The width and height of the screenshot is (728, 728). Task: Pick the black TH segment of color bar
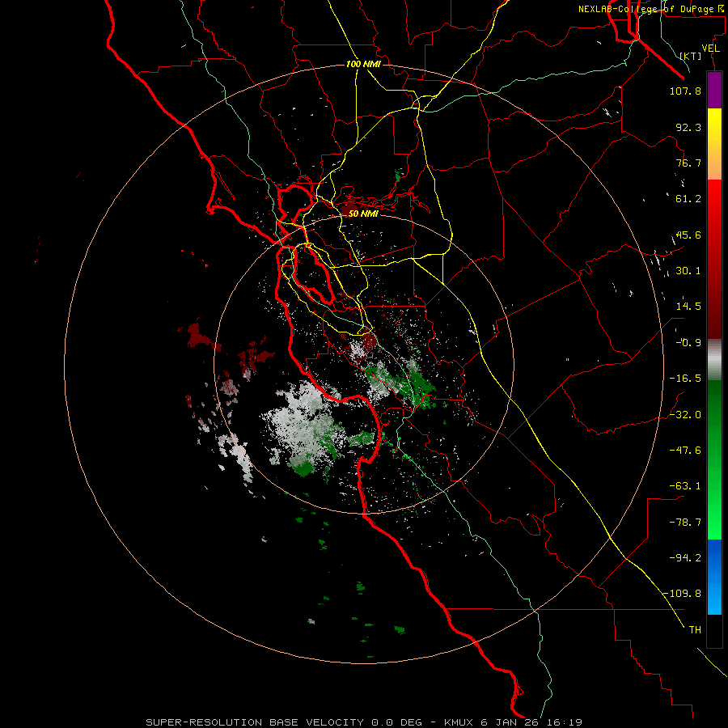714,630
